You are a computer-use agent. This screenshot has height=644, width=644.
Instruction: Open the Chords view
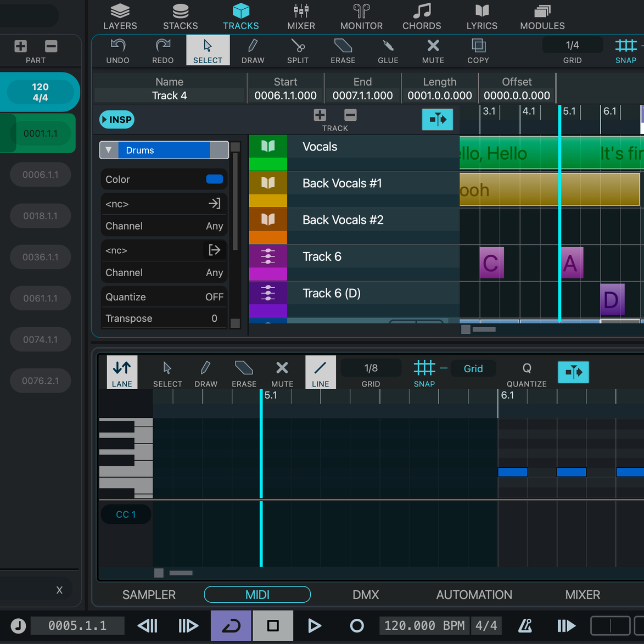(x=422, y=16)
